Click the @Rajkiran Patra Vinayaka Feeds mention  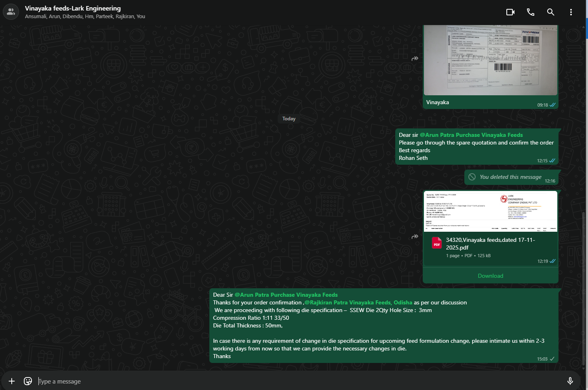click(x=358, y=302)
